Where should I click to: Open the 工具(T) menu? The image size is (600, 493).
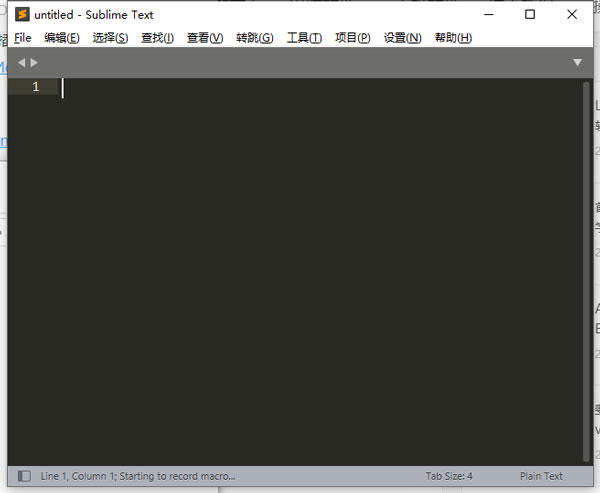click(304, 38)
